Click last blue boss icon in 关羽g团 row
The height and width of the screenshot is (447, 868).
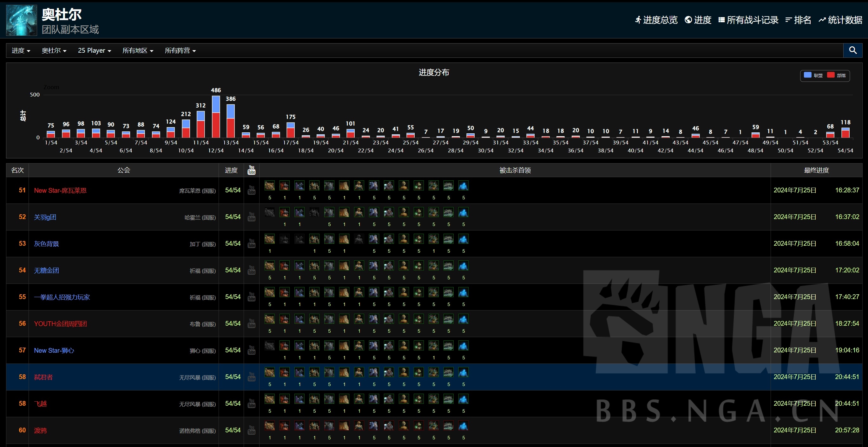[463, 213]
